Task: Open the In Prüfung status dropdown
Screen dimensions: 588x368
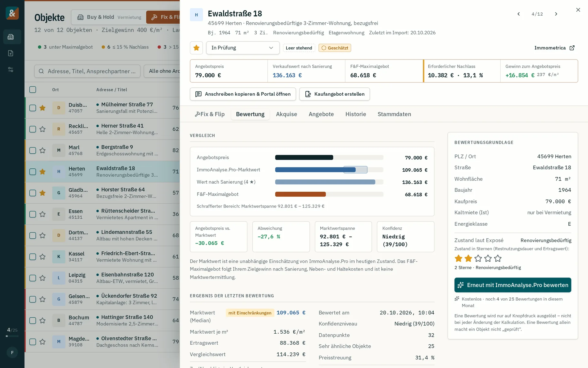Action: [243, 48]
